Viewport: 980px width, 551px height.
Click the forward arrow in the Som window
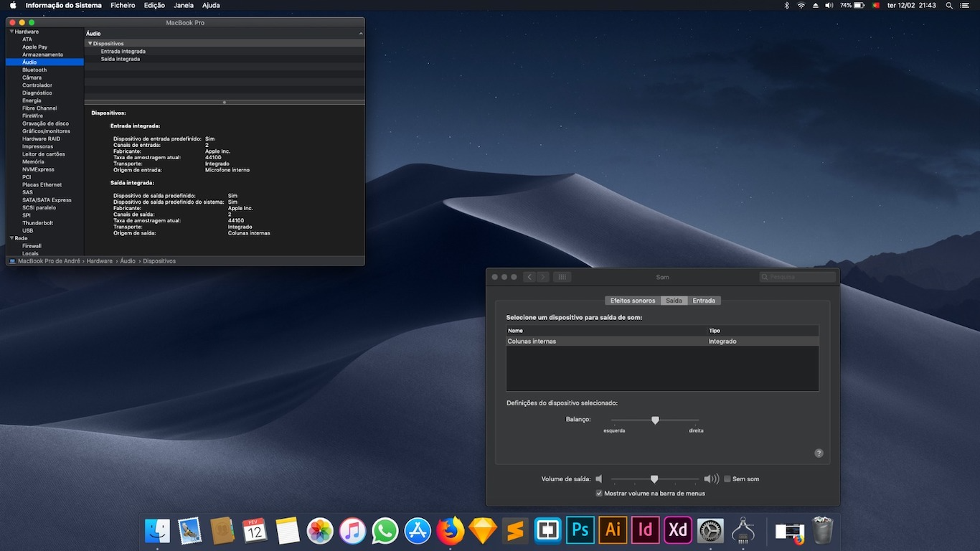click(543, 277)
